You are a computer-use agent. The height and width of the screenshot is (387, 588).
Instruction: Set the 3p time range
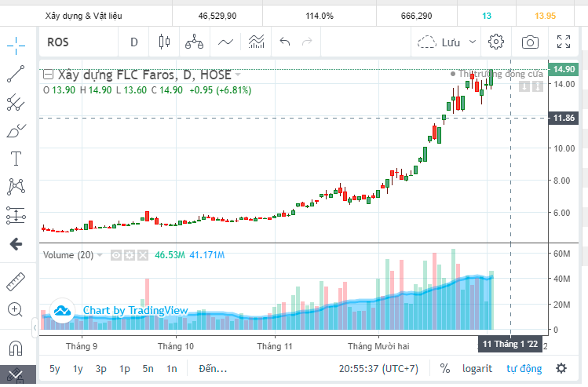[x=100, y=369]
